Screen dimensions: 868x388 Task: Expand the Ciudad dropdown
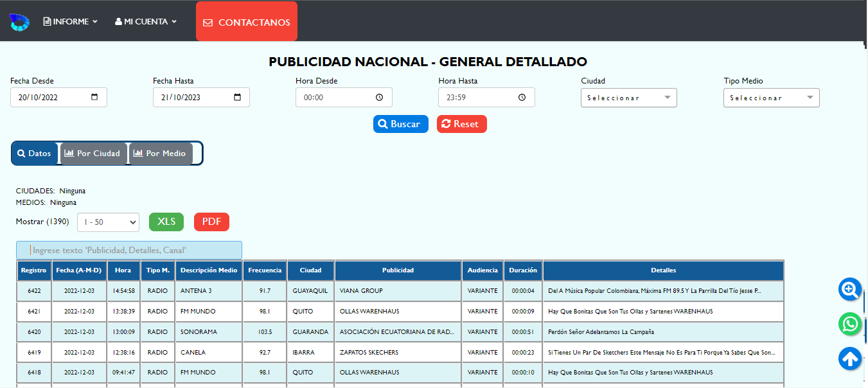tap(628, 98)
